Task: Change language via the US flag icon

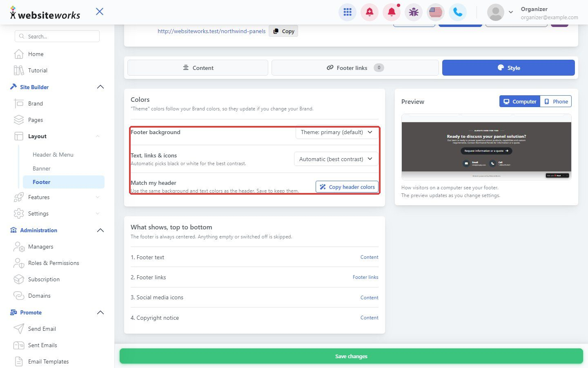Action: (436, 12)
